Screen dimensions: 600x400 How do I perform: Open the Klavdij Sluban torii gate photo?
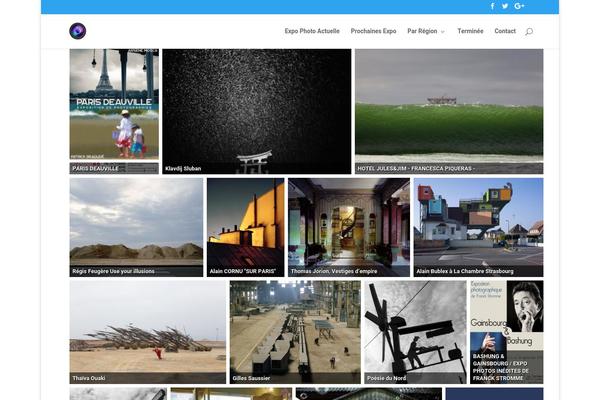[257, 111]
